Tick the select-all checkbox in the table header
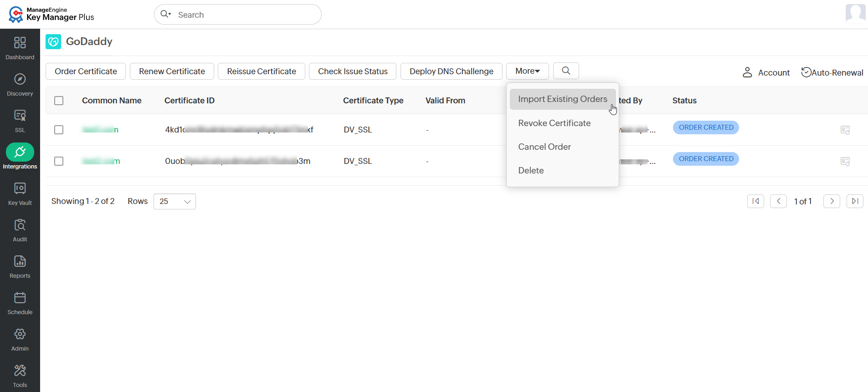This screenshot has height=392, width=868. click(59, 101)
